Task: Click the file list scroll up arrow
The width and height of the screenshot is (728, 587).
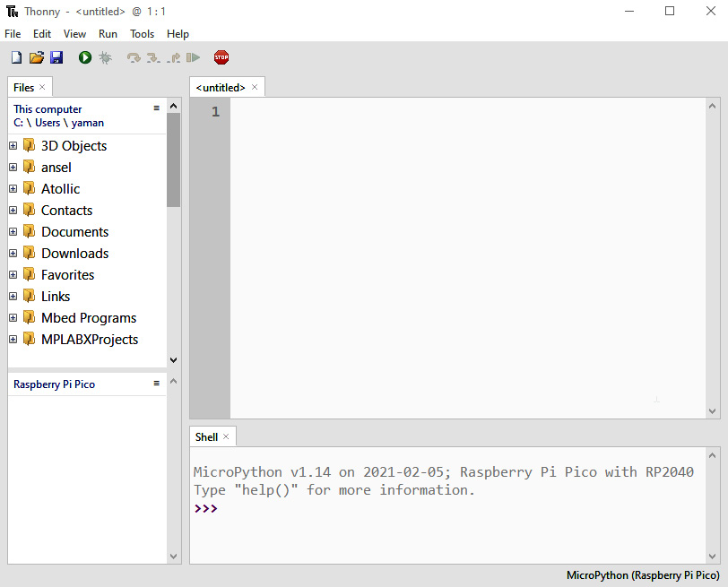Action: (174, 107)
